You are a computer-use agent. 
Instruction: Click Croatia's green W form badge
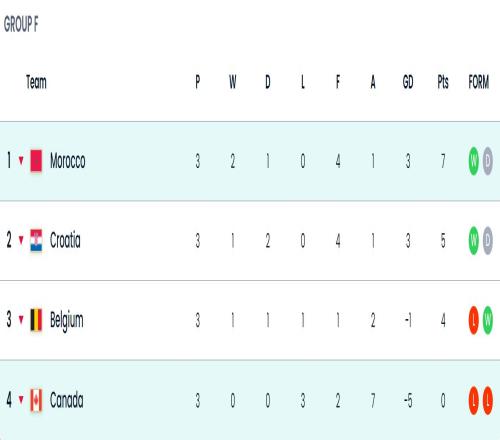coord(473,240)
